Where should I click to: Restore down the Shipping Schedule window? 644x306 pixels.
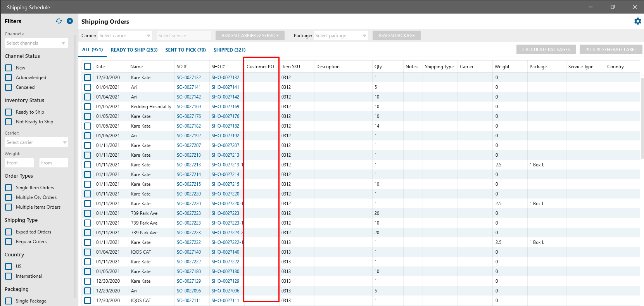pyautogui.click(x=613, y=7)
